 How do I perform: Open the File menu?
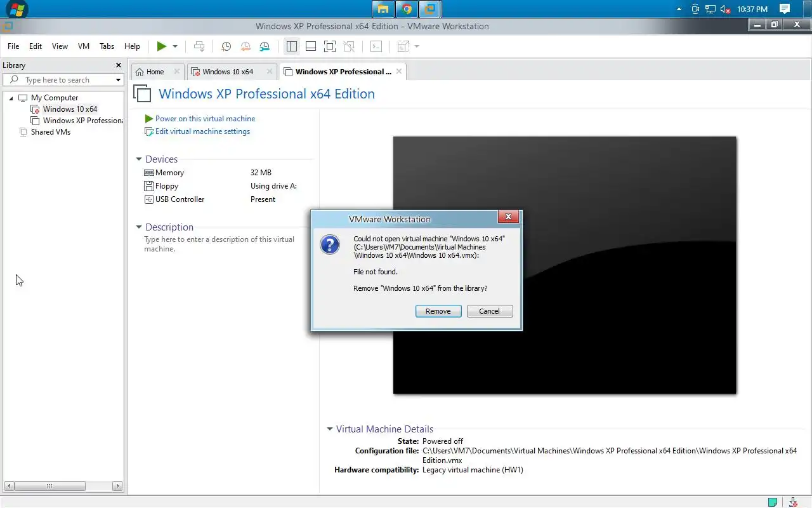[13, 46]
